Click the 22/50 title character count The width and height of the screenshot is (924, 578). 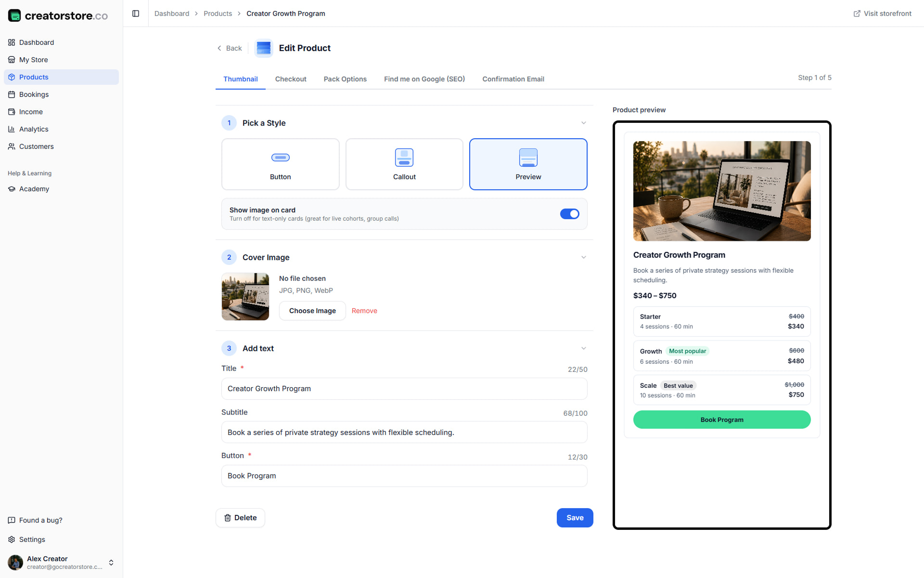[577, 369]
